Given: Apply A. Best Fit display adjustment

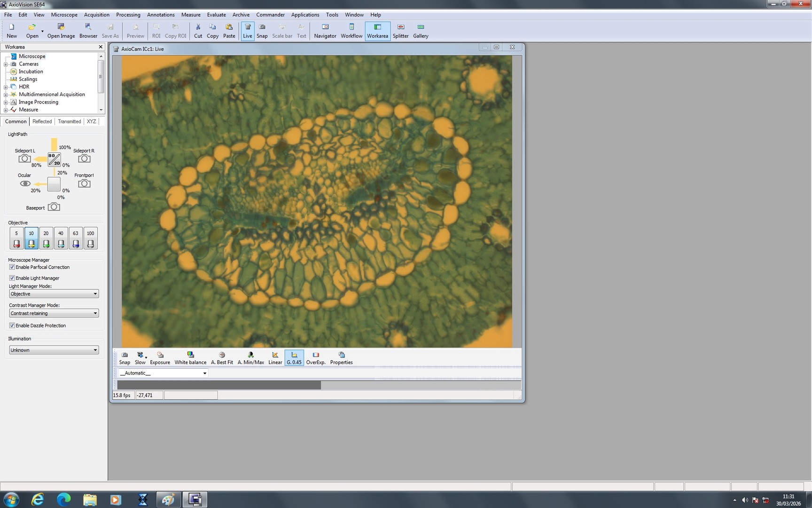Looking at the screenshot, I should (221, 357).
